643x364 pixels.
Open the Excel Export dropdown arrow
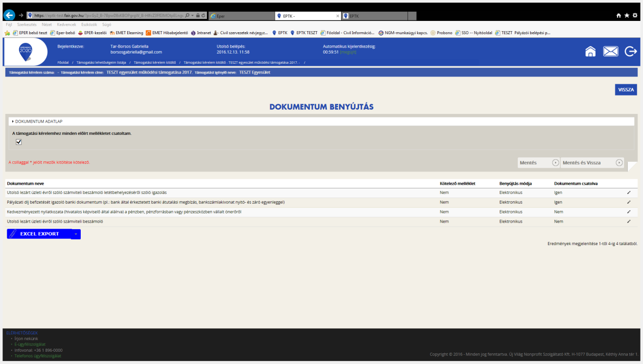tap(75, 234)
